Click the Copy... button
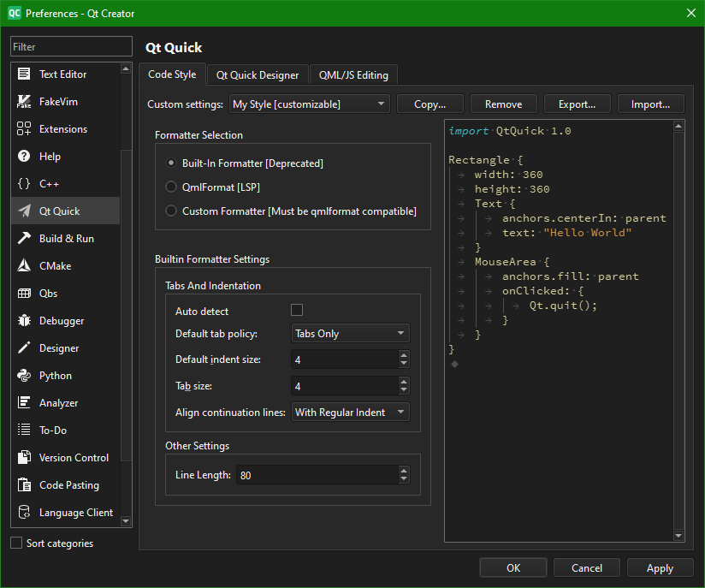Viewport: 705px width, 588px height. (430, 104)
